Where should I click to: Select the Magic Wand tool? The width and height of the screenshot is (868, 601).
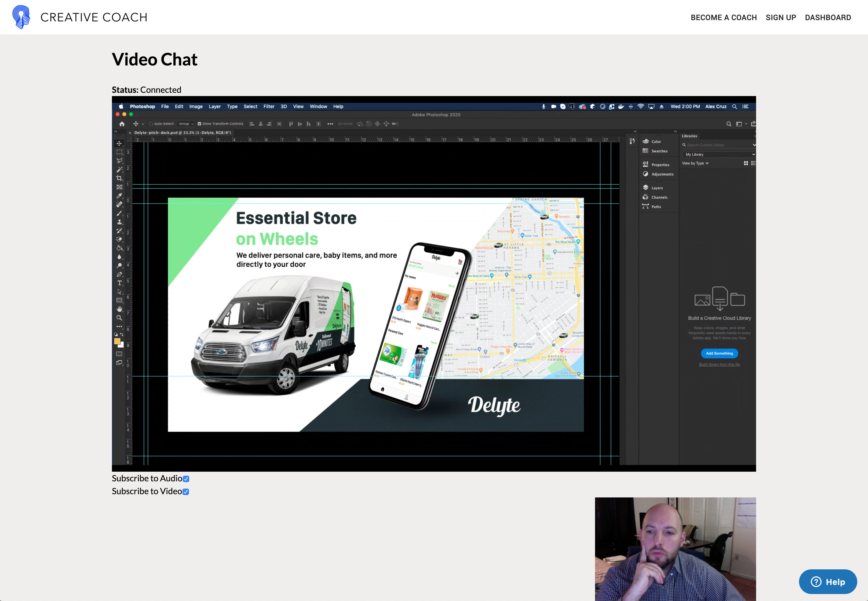click(119, 170)
